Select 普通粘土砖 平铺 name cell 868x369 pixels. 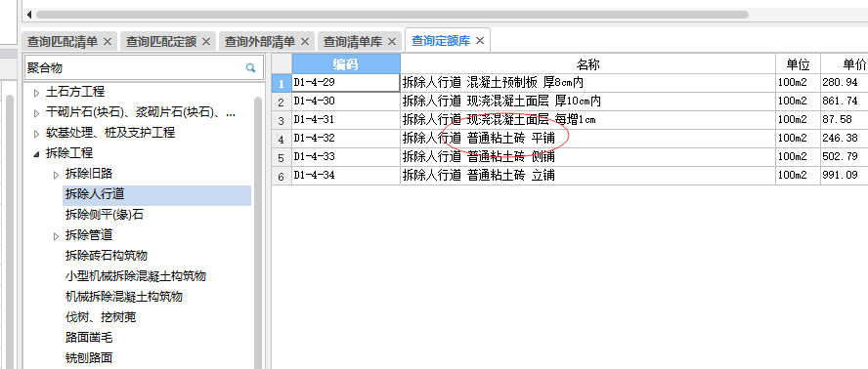pyautogui.click(x=587, y=139)
